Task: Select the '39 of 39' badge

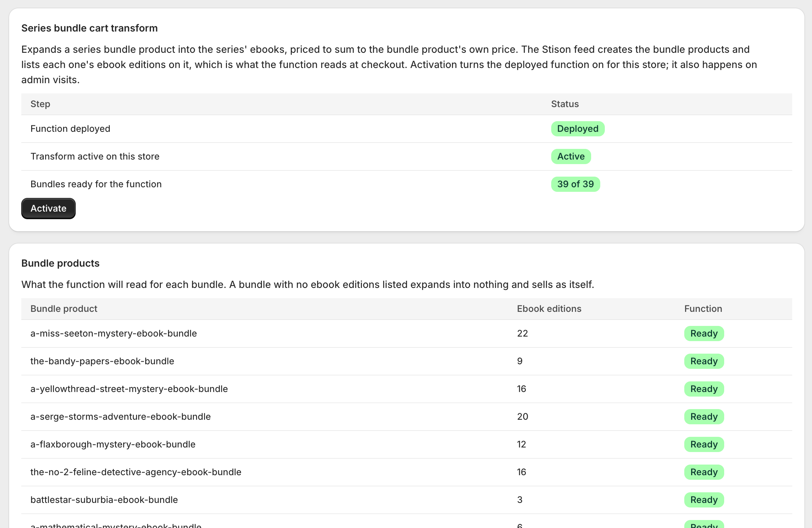Action: click(x=576, y=184)
